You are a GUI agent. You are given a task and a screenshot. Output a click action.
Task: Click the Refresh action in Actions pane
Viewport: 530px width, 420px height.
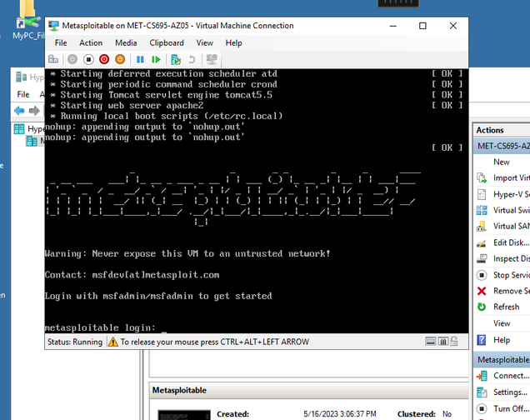(506, 307)
